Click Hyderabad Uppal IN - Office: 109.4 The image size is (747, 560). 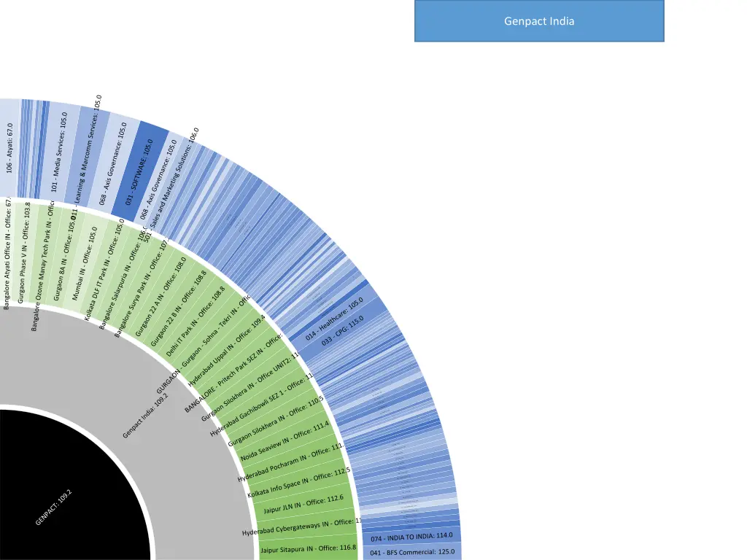[227, 350]
